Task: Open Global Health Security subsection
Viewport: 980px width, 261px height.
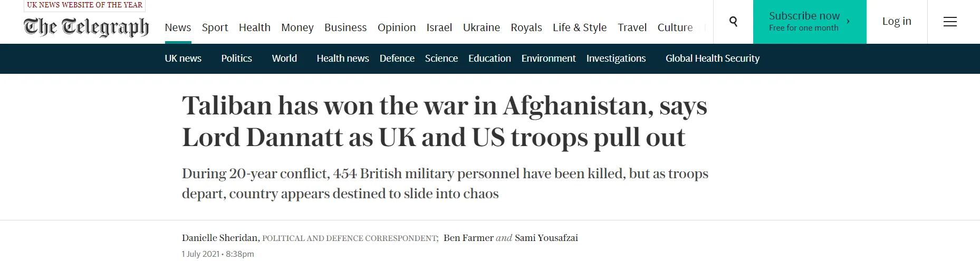Action: [712, 59]
